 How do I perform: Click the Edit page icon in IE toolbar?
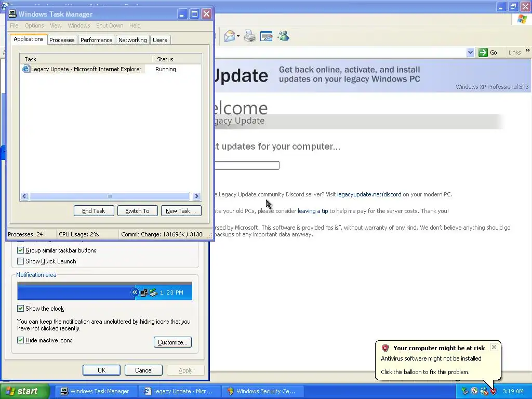(x=267, y=36)
